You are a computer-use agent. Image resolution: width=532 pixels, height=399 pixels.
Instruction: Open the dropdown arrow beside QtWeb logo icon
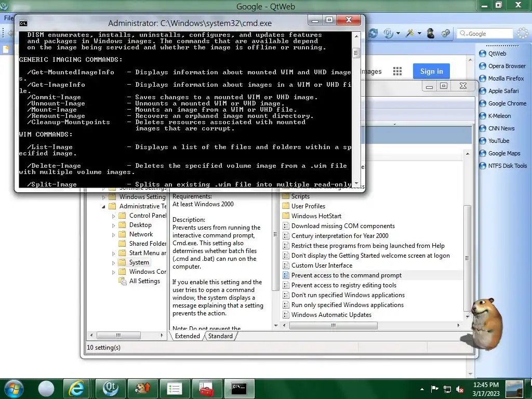(398, 33)
